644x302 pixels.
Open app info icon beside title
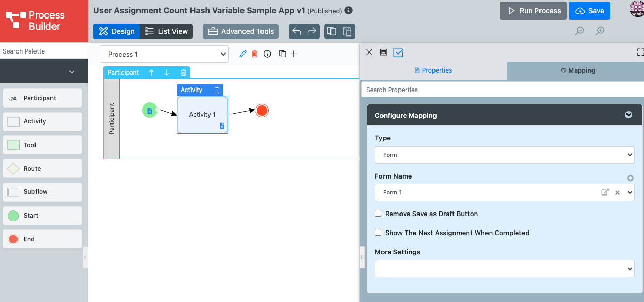point(349,10)
